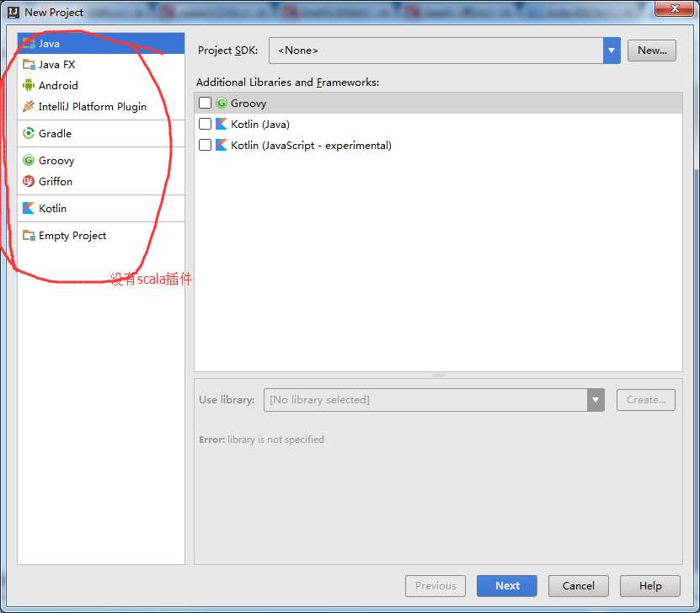Image resolution: width=700 pixels, height=613 pixels.
Task: Click the Gradle icon in project list
Action: [29, 133]
